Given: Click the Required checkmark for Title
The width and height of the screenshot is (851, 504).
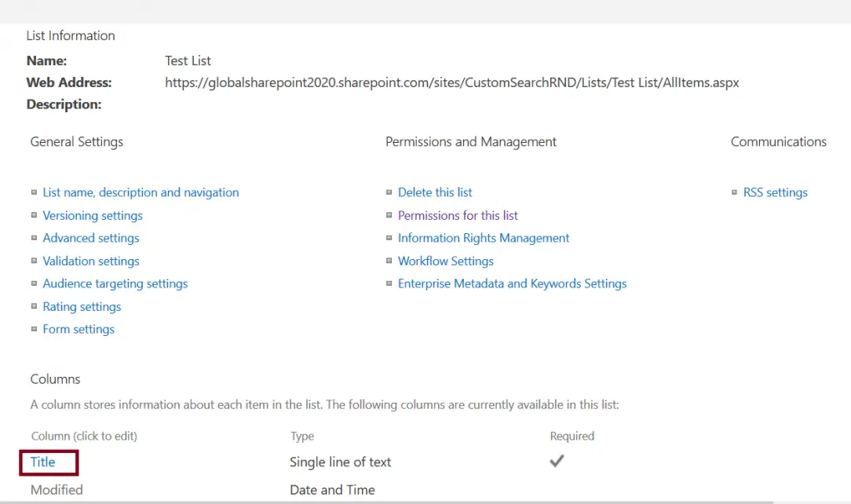Looking at the screenshot, I should coord(557,462).
